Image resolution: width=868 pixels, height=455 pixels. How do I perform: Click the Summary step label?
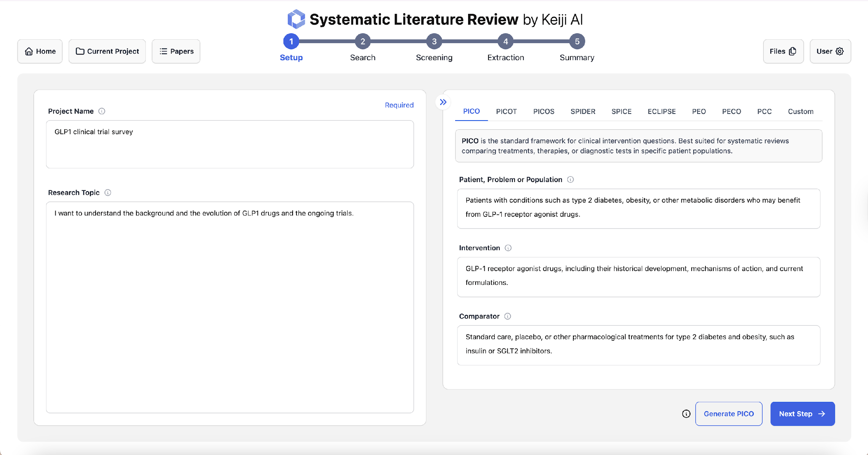coord(577,58)
